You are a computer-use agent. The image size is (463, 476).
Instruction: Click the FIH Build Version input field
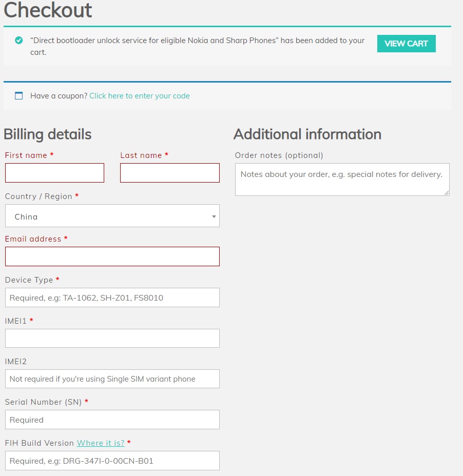click(x=112, y=461)
